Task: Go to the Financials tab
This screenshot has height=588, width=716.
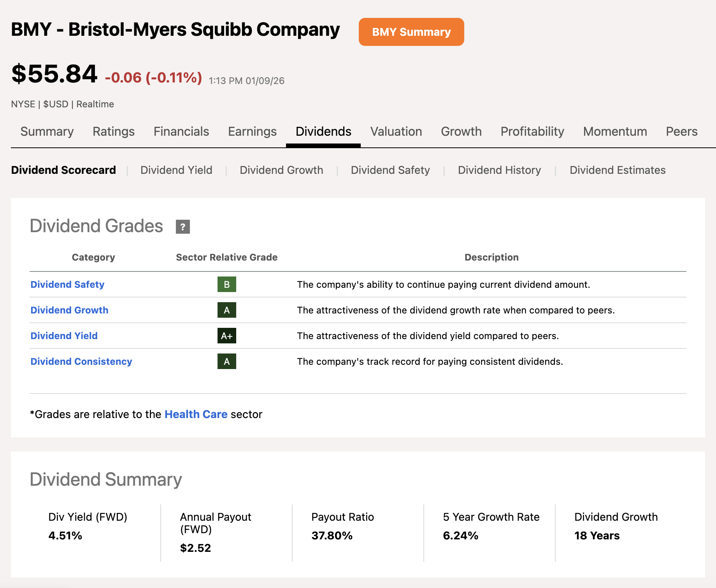Action: point(181,131)
